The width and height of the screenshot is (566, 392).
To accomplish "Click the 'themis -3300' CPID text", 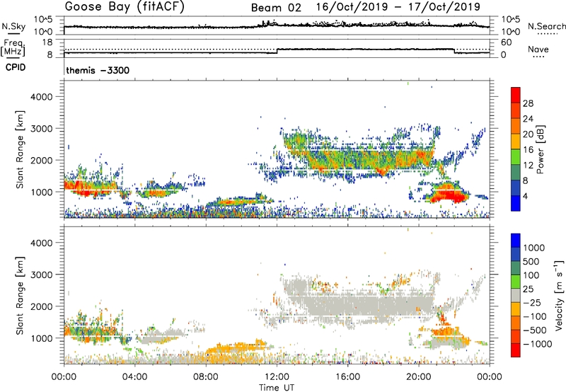I will [98, 70].
